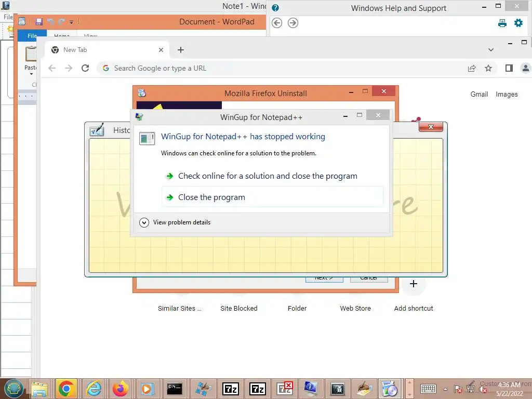Close the New Tab tab in Chrome
532x399 pixels.
tap(161, 50)
